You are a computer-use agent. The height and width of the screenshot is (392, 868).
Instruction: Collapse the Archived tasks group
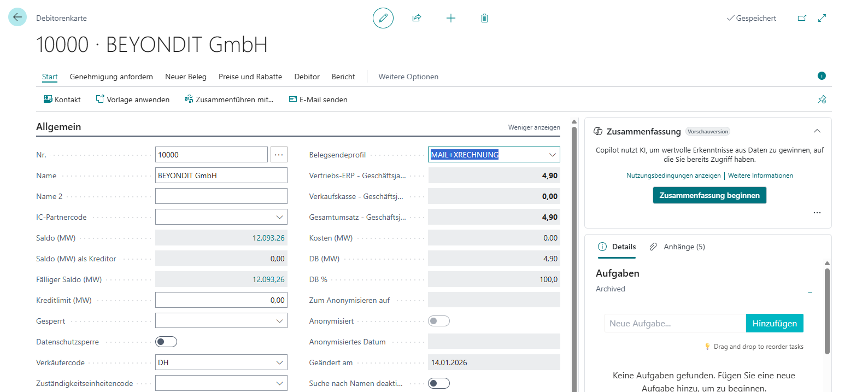click(810, 292)
